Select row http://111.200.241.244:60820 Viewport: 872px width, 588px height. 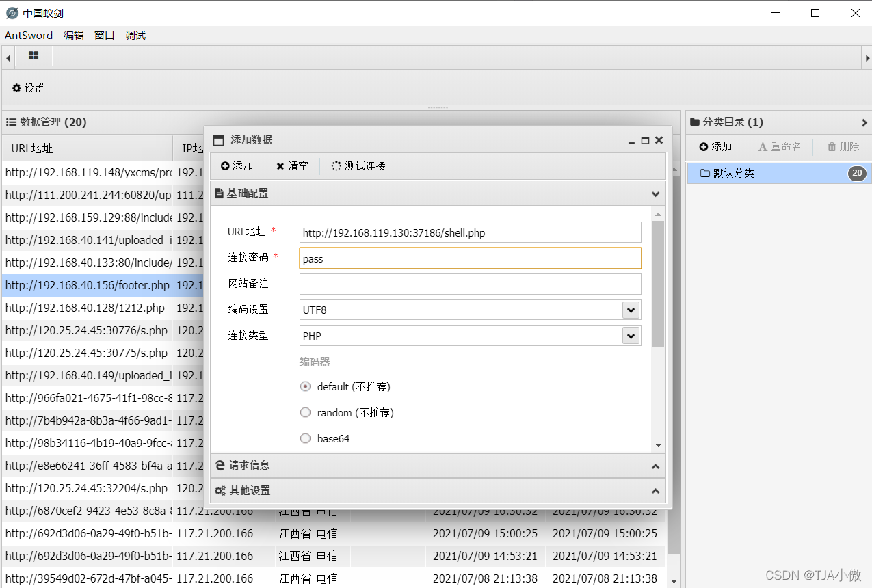point(103,195)
